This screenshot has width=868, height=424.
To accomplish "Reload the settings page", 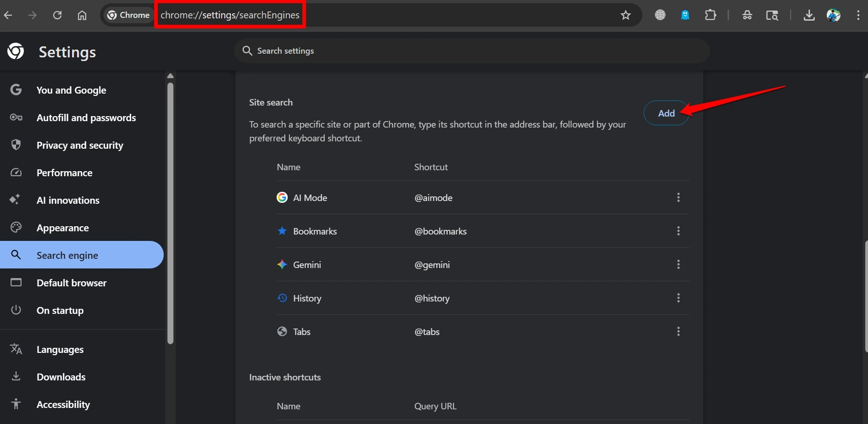I will tap(57, 15).
